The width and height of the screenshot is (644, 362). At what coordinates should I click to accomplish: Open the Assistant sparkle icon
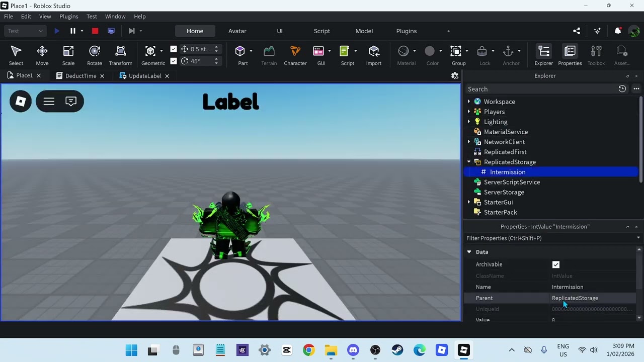(597, 31)
